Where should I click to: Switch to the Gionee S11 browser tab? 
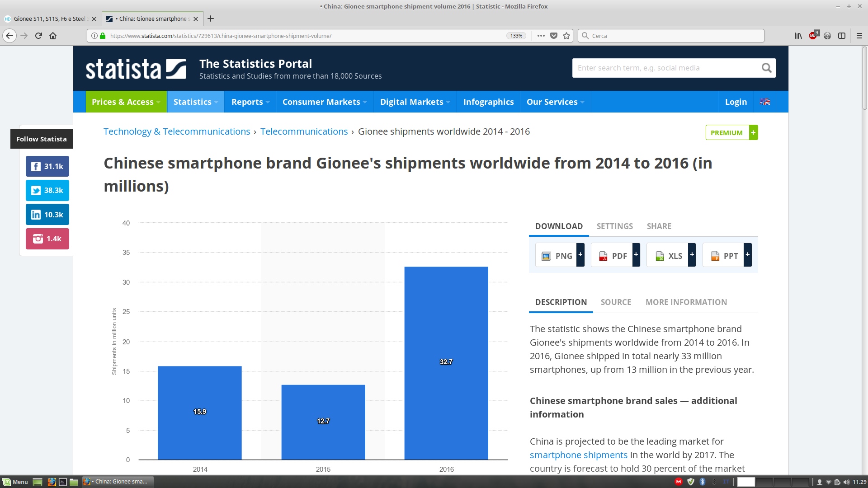(x=50, y=19)
